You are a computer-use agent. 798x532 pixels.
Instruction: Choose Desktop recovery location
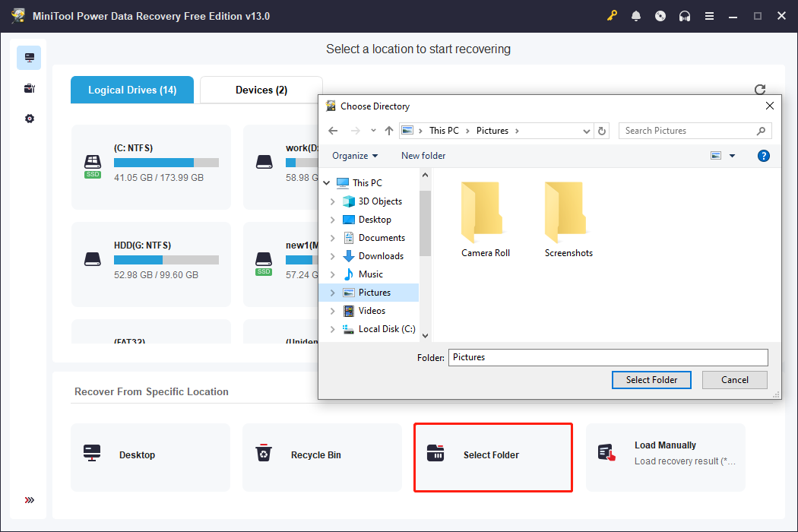point(150,458)
